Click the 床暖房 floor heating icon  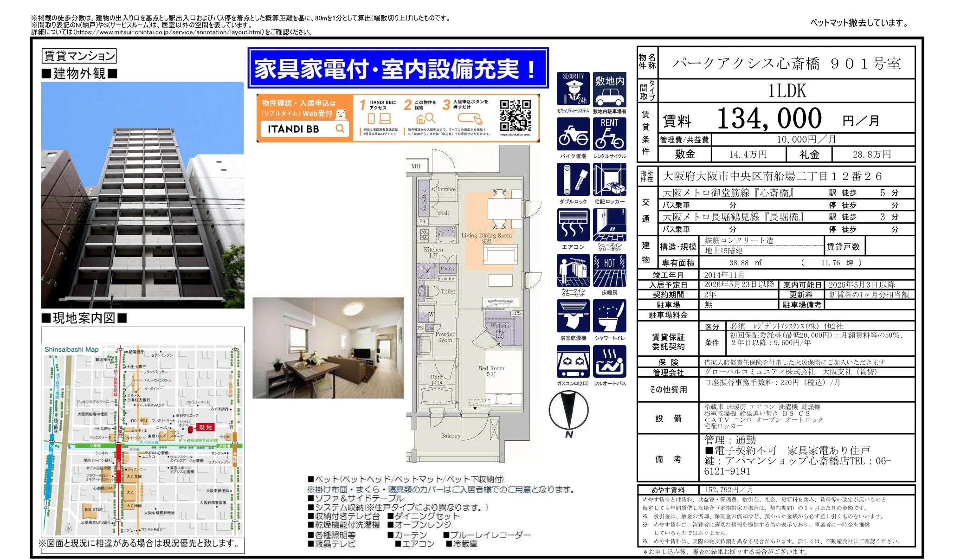608,270
